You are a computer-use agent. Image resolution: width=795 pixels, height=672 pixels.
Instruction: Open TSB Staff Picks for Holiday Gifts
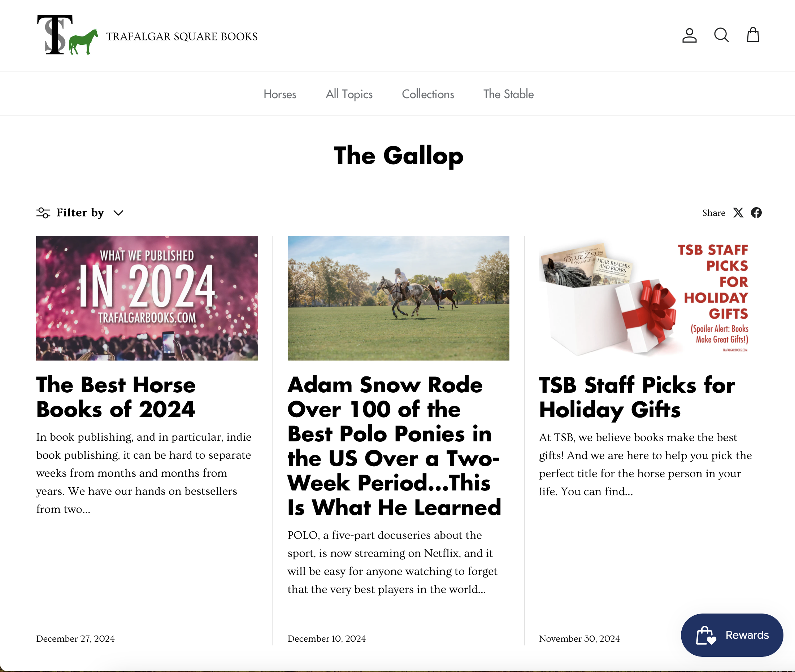click(x=637, y=397)
